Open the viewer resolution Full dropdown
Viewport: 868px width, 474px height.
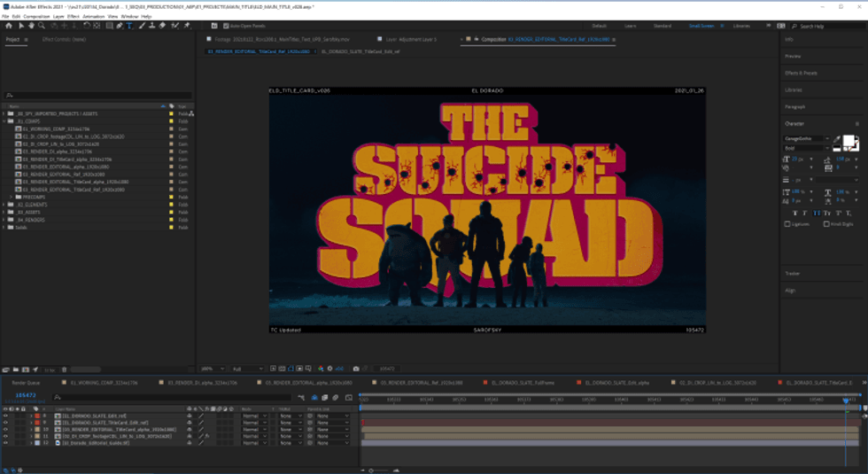tap(247, 369)
